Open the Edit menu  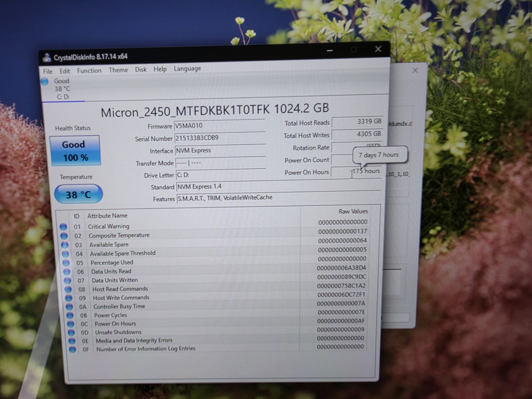pos(65,71)
